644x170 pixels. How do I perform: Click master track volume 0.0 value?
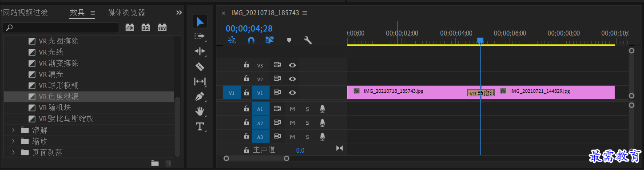pyautogui.click(x=300, y=150)
